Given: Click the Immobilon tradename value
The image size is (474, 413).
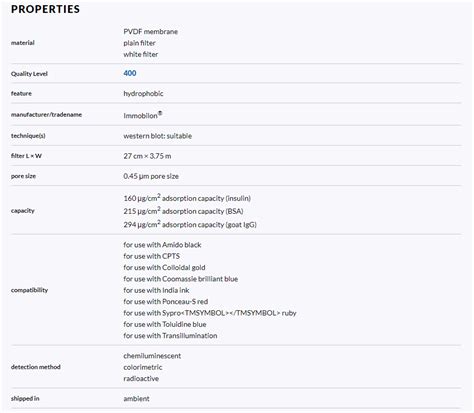Looking at the screenshot, I should pyautogui.click(x=143, y=115).
